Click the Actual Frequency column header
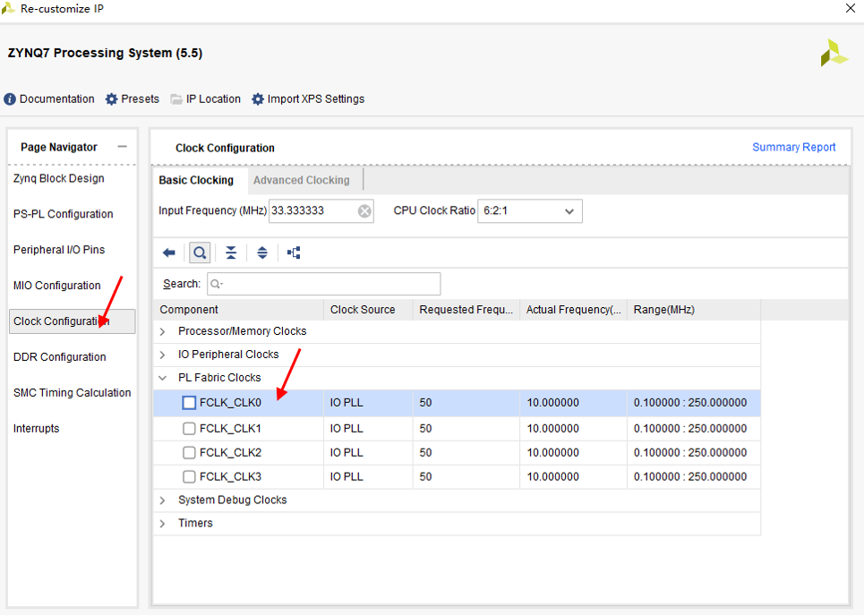This screenshot has height=616, width=864. pyautogui.click(x=573, y=310)
